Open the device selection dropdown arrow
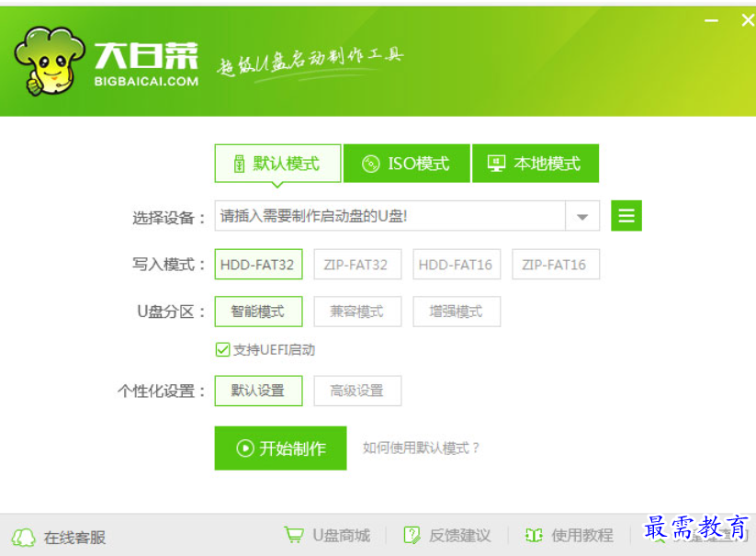756x556 pixels. click(x=582, y=217)
